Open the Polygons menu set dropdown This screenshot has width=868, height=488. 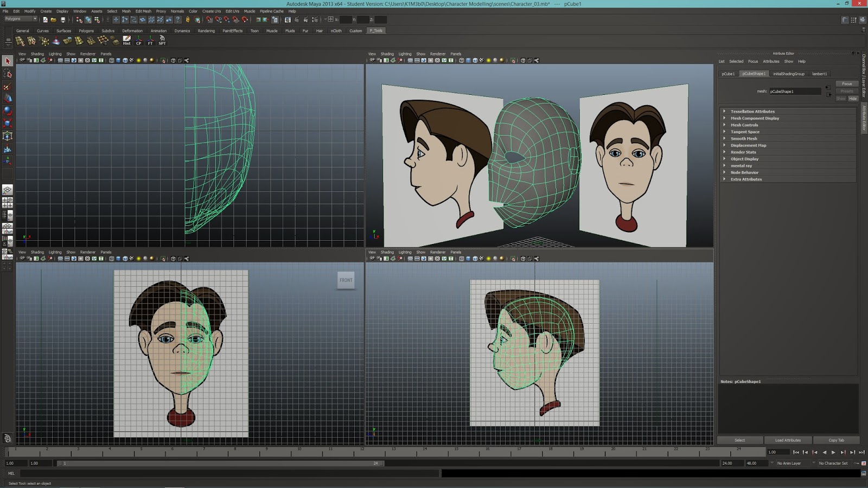21,19
